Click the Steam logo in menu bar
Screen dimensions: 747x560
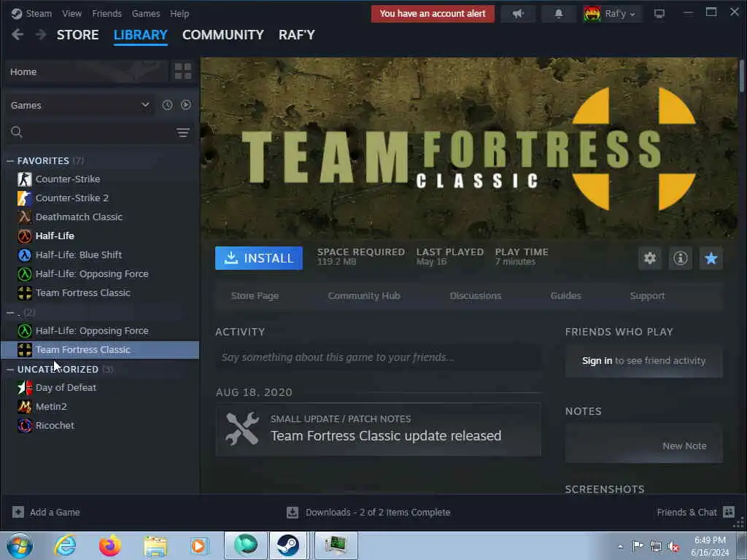(x=17, y=13)
